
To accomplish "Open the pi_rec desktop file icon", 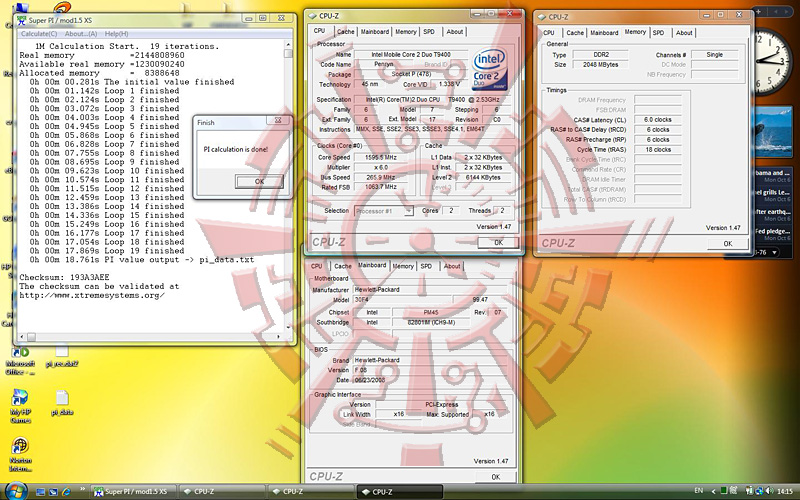I will 62,357.
